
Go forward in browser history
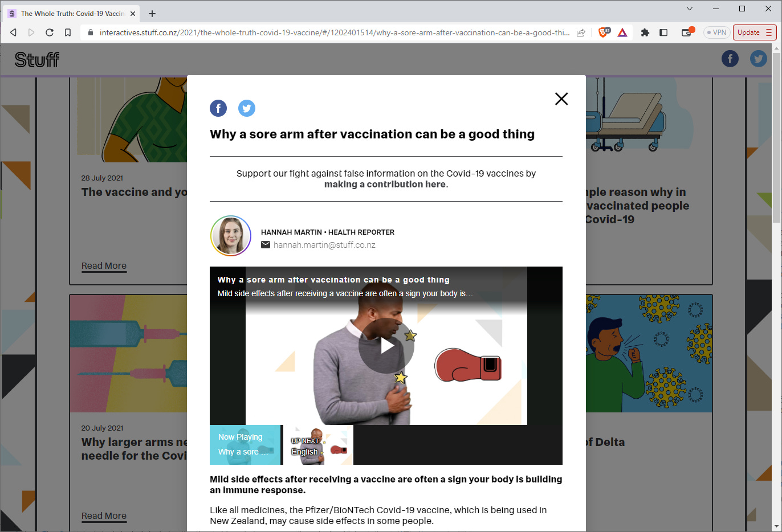pos(31,32)
